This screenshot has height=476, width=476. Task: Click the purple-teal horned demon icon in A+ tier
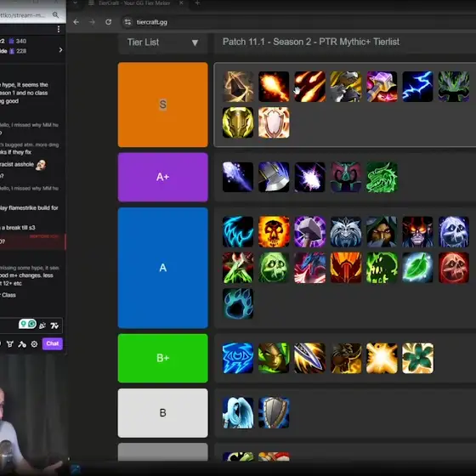click(x=345, y=177)
